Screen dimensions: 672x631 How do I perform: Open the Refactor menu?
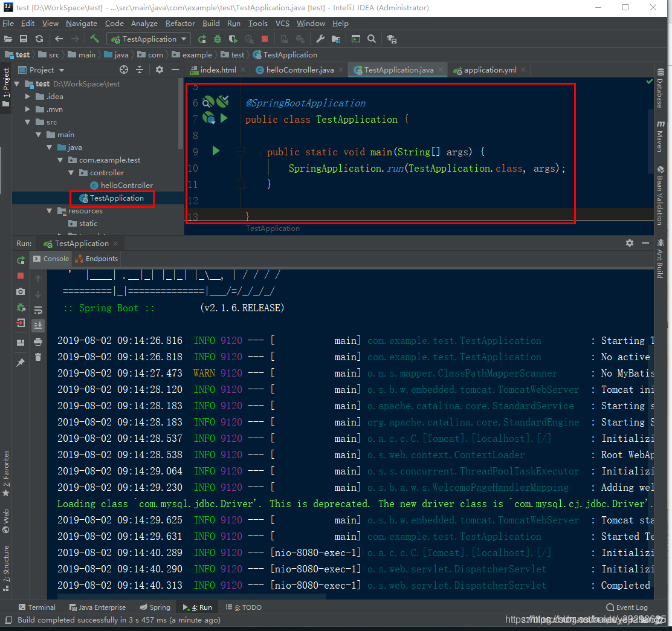point(180,23)
